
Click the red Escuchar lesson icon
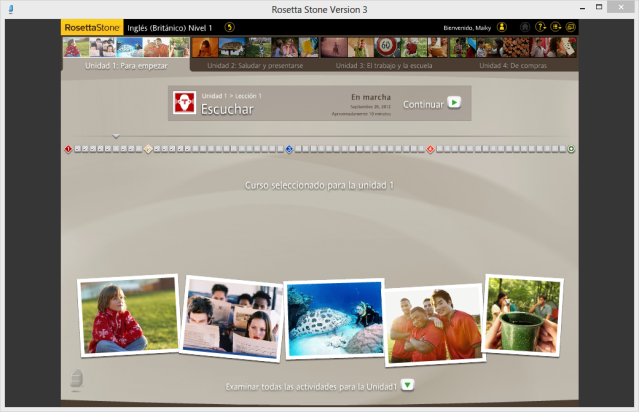tap(184, 104)
